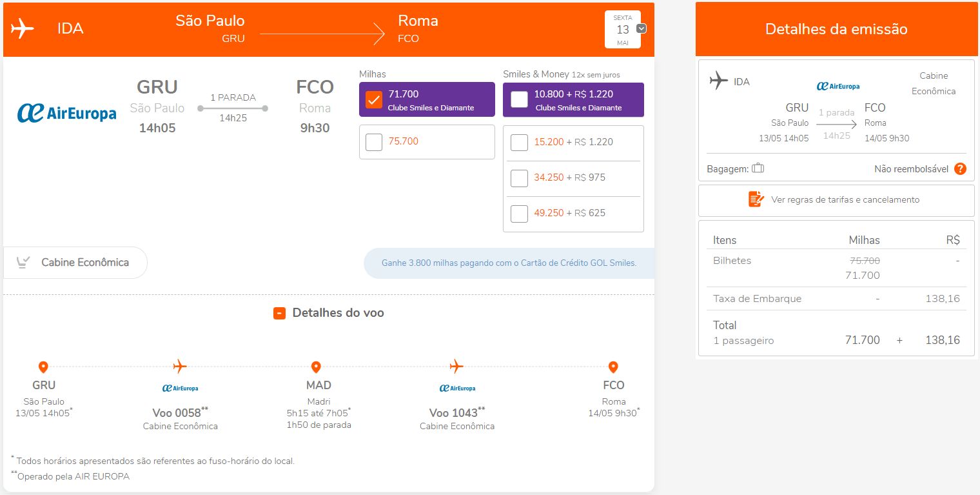
Task: Click the white airplane icon beside IDA
Action: pyautogui.click(x=23, y=29)
